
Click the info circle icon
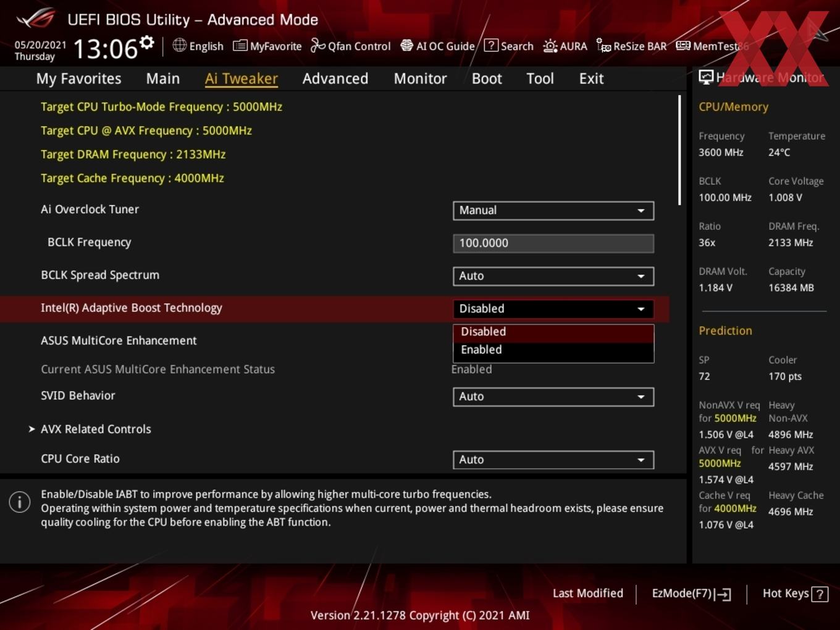click(x=20, y=502)
